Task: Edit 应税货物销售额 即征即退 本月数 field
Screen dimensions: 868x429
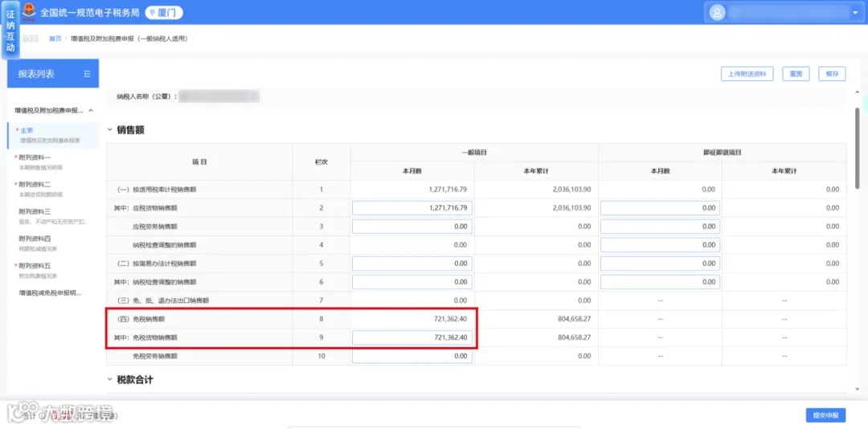Action: 660,208
